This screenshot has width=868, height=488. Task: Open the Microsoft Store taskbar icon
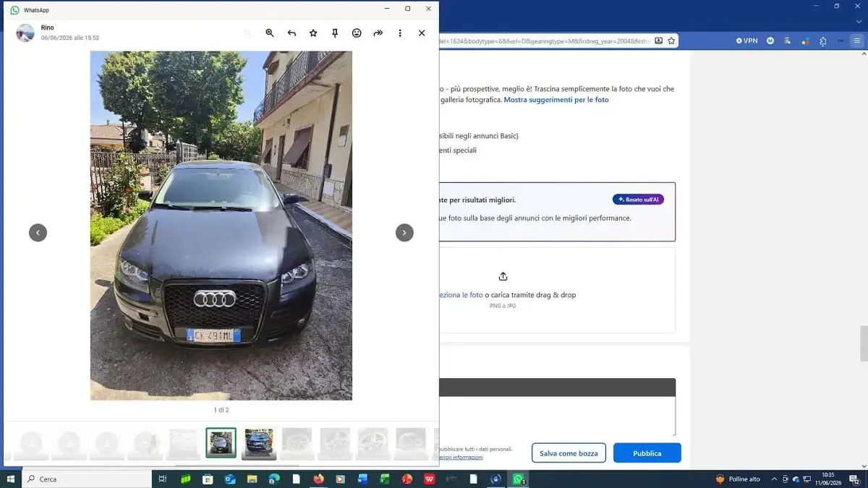[x=208, y=479]
